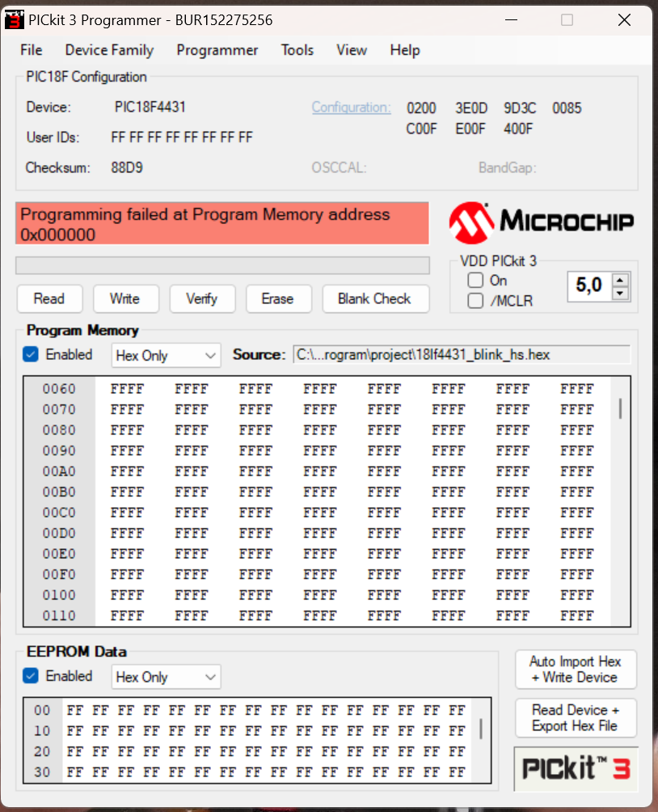The height and width of the screenshot is (812, 658).
Task: Click the VDD voltage 5,0 field
Action: click(589, 285)
